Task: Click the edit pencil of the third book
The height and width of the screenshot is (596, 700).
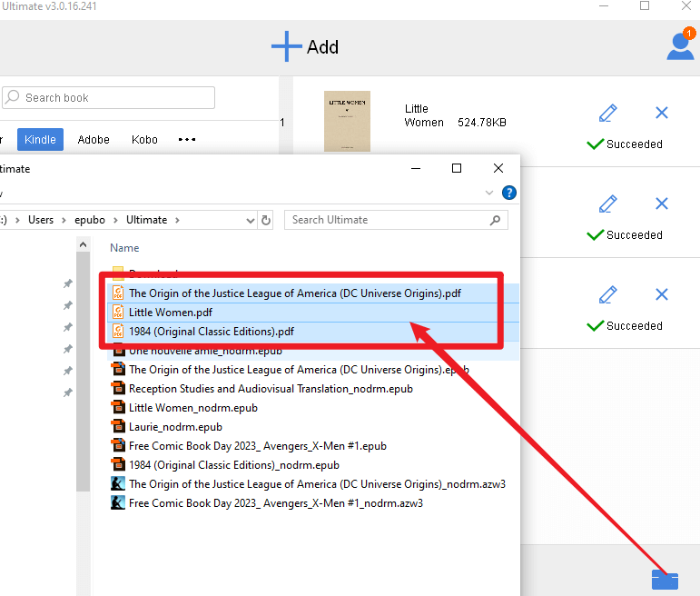Action: pyautogui.click(x=607, y=295)
